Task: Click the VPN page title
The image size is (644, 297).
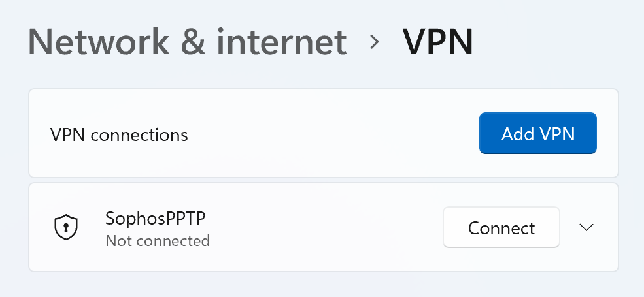Action: pos(437,42)
